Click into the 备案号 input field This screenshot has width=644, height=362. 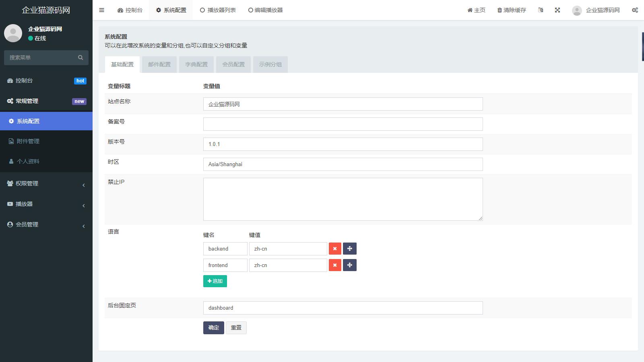343,124
